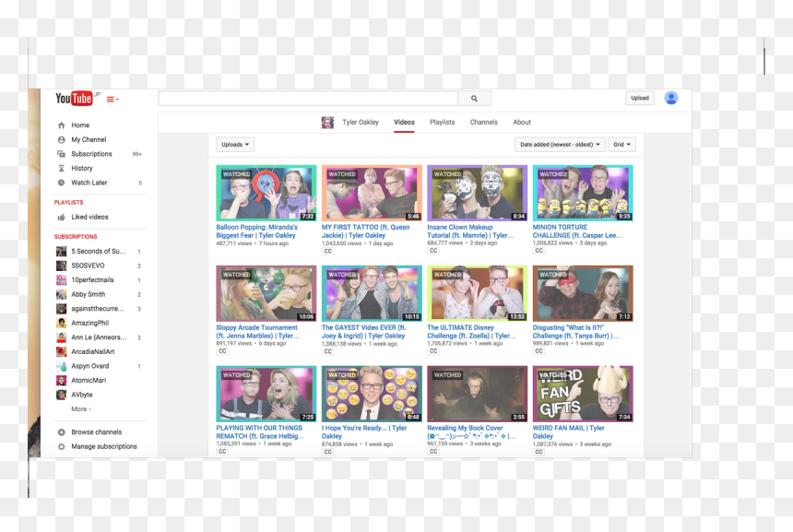Click the My Channel person icon
Viewport: 793px width, 532px height.
(61, 139)
